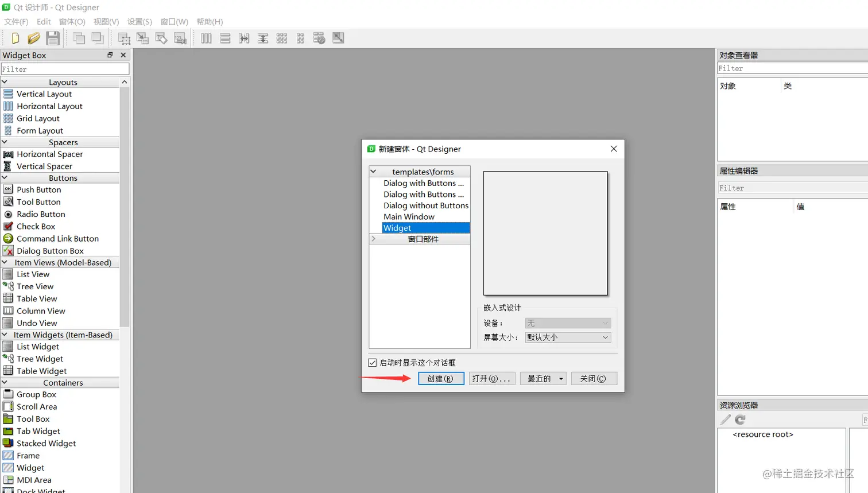Screen dimensions: 868x493
Task: Click the Save Form floppy disk icon
Action: tap(53, 38)
